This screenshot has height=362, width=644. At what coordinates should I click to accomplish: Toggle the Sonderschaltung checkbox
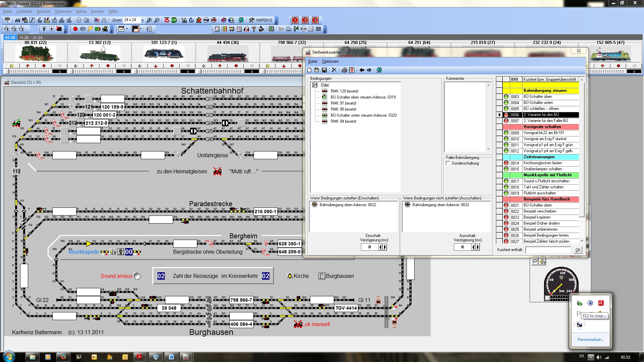448,163
